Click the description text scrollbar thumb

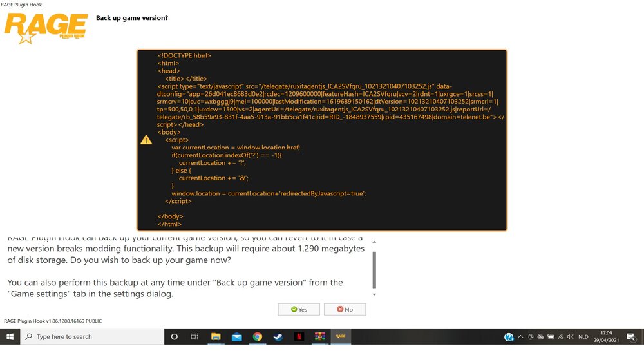(x=374, y=269)
